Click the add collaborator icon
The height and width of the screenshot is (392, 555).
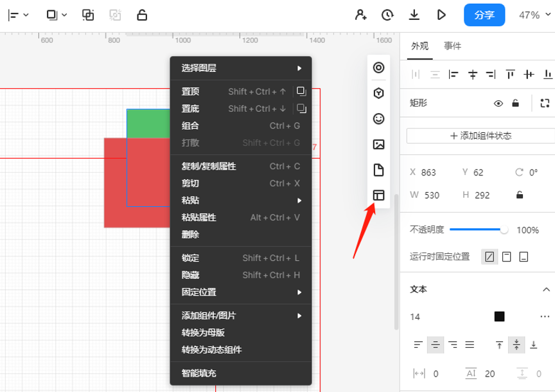[x=361, y=15]
